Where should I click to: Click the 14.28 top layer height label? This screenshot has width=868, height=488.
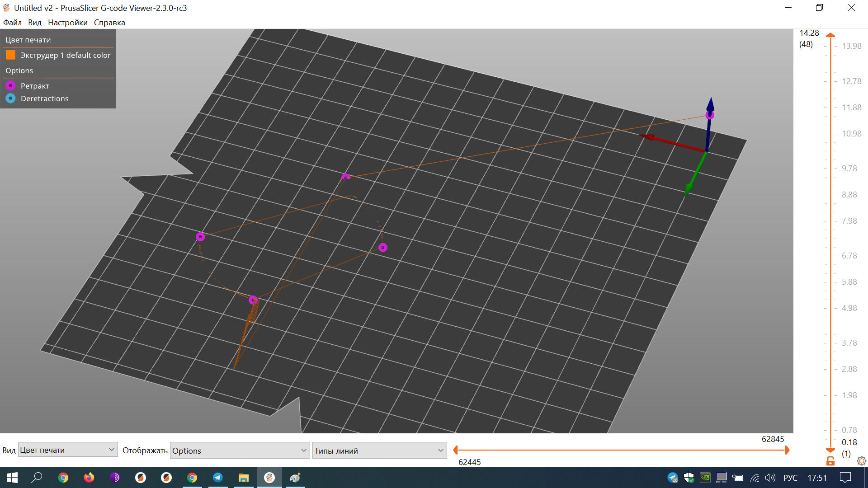809,33
